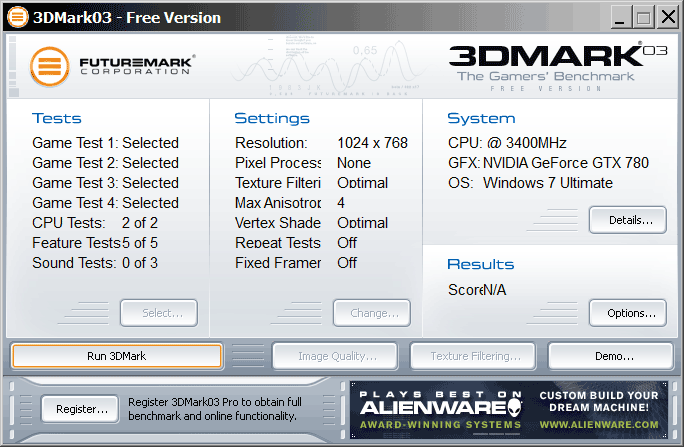The height and width of the screenshot is (447, 684).
Task: Close the 3DMark03 window
Action: [x=666, y=15]
